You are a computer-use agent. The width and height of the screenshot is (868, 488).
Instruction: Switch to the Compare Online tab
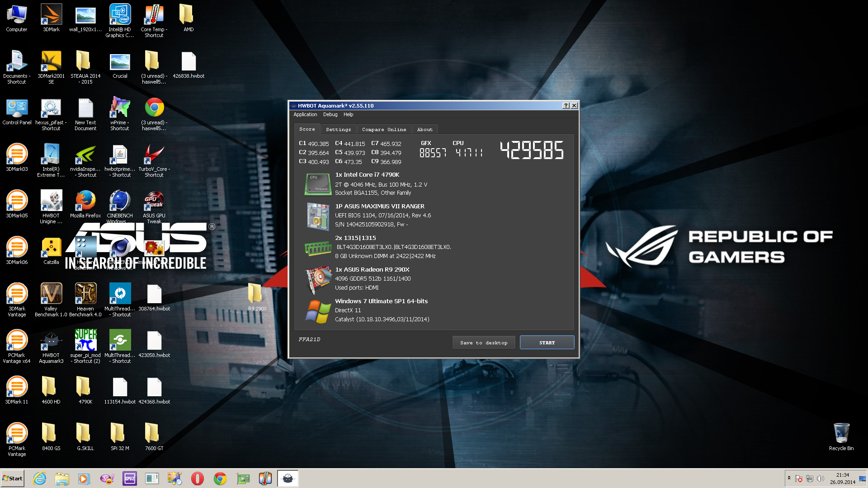(x=384, y=130)
